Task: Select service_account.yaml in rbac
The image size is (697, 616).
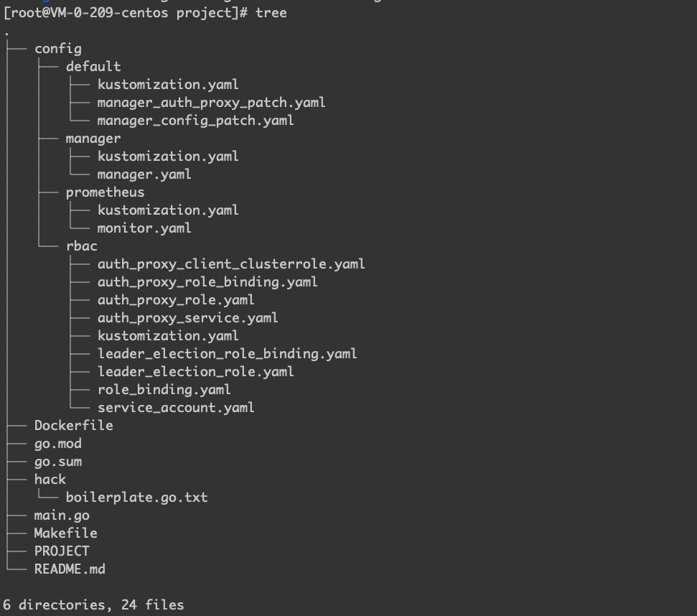Action: [x=176, y=408]
